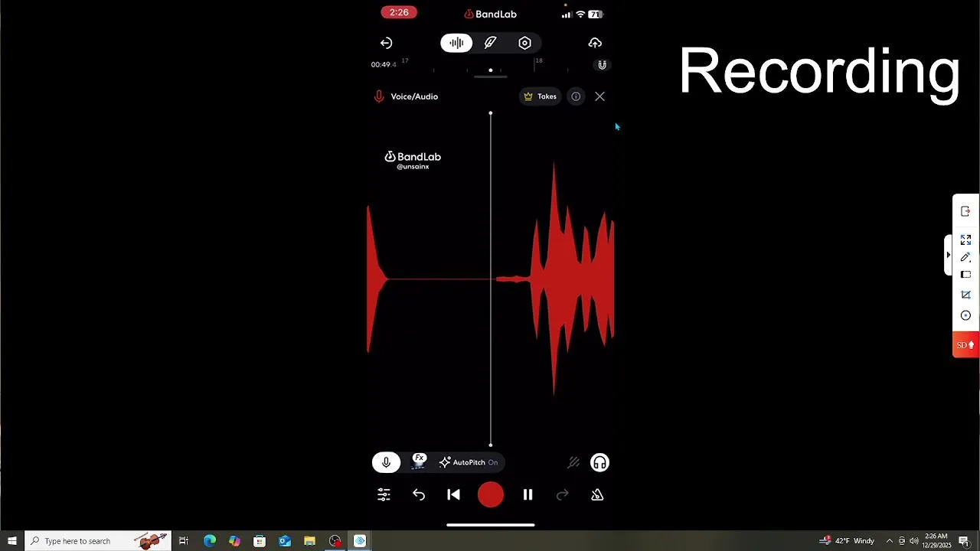Switch to the waveform track view tab
Screen dimensions: 980x551
(x=456, y=44)
